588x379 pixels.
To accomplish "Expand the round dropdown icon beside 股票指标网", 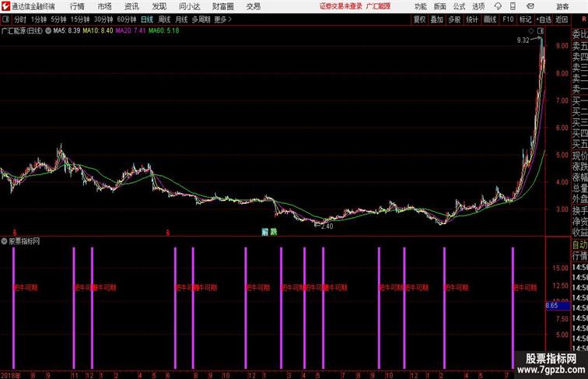I will [x=4, y=241].
